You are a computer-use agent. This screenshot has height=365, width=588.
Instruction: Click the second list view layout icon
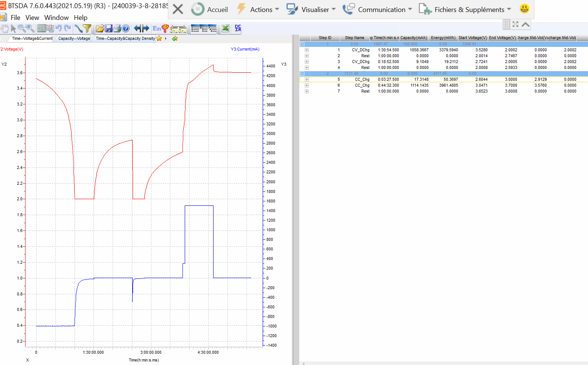click(x=203, y=28)
